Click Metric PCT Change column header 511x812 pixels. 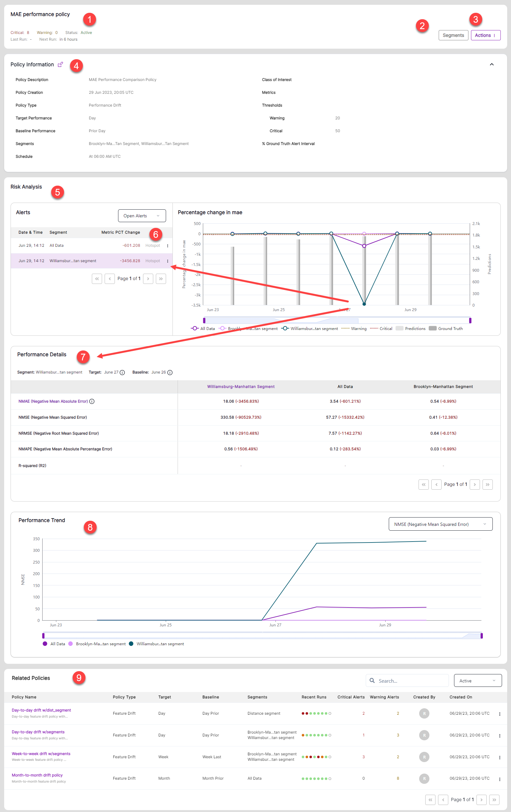click(121, 232)
